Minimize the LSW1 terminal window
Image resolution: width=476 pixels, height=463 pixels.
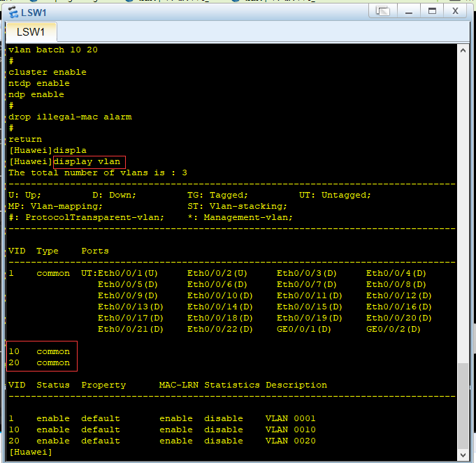click(409, 11)
